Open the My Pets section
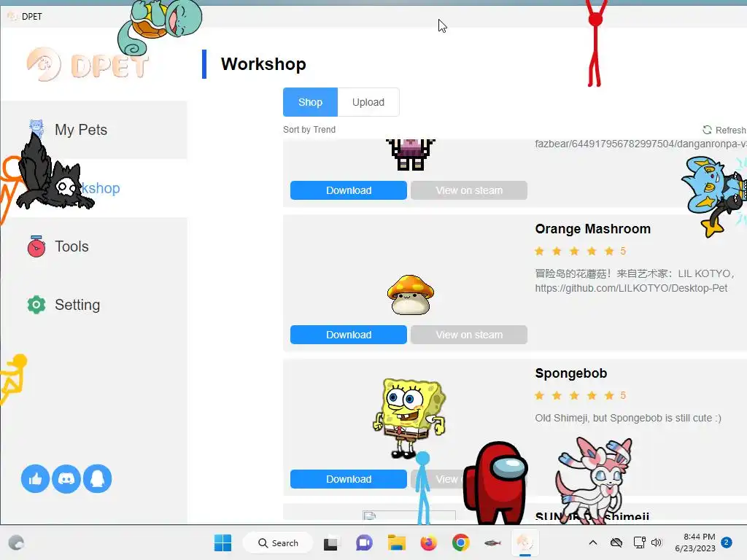This screenshot has height=560, width=747. [x=94, y=130]
